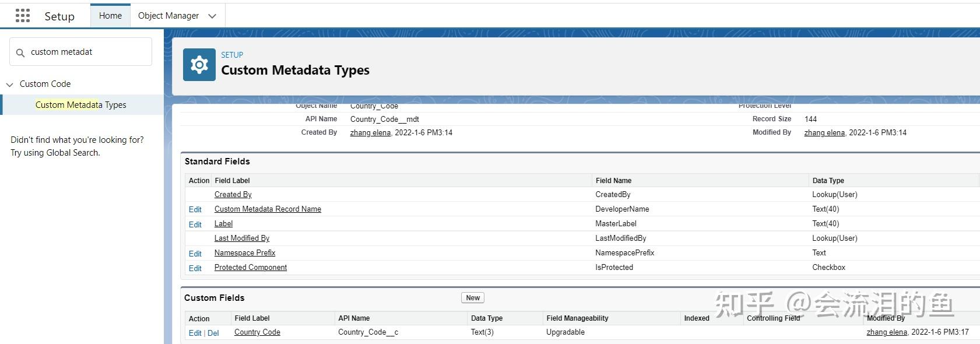Open zhang elena link beside Modified By label
The height and width of the screenshot is (344, 980).
824,133
